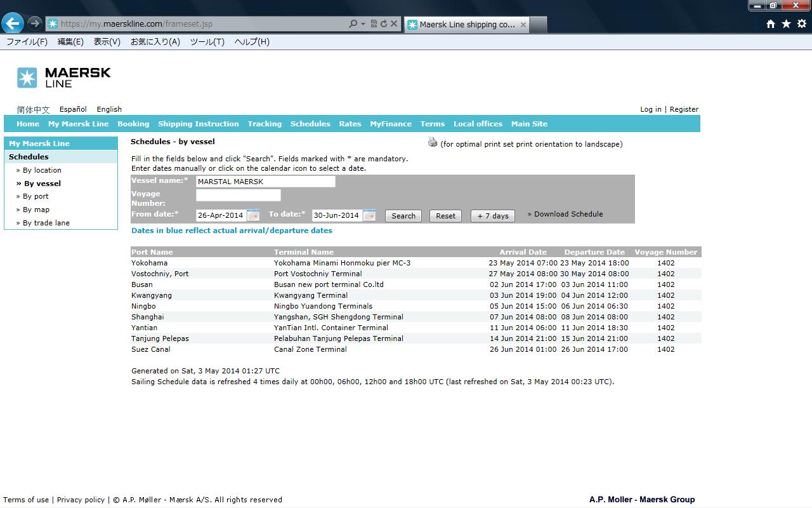Open Rates in navigation bar
The width and height of the screenshot is (812, 508).
tap(350, 124)
